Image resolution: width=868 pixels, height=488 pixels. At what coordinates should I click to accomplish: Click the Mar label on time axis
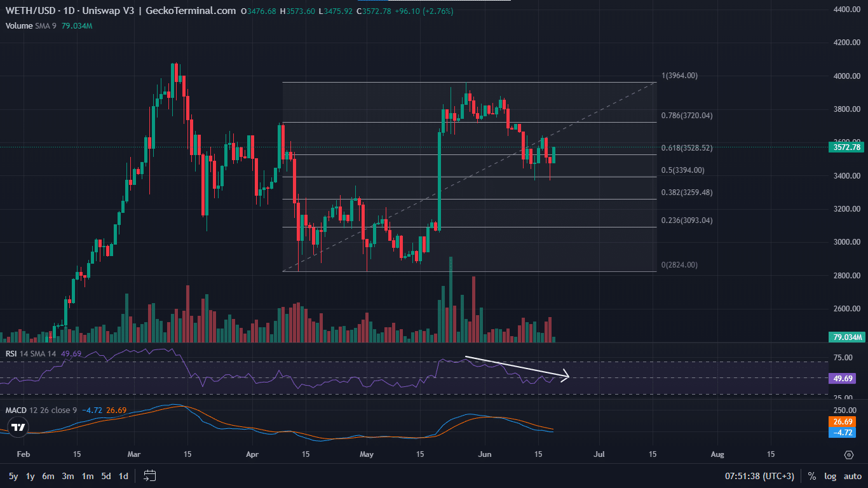[134, 454]
